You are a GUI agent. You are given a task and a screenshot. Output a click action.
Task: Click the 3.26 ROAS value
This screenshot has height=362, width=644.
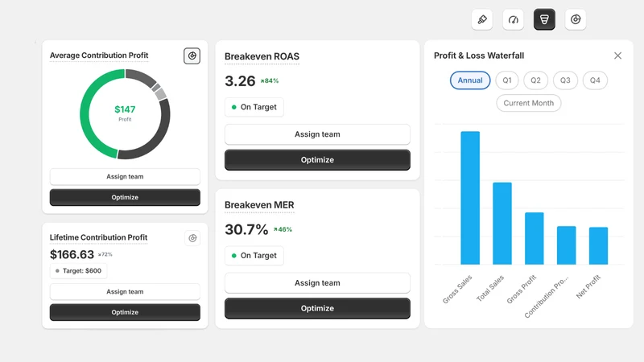[240, 81]
